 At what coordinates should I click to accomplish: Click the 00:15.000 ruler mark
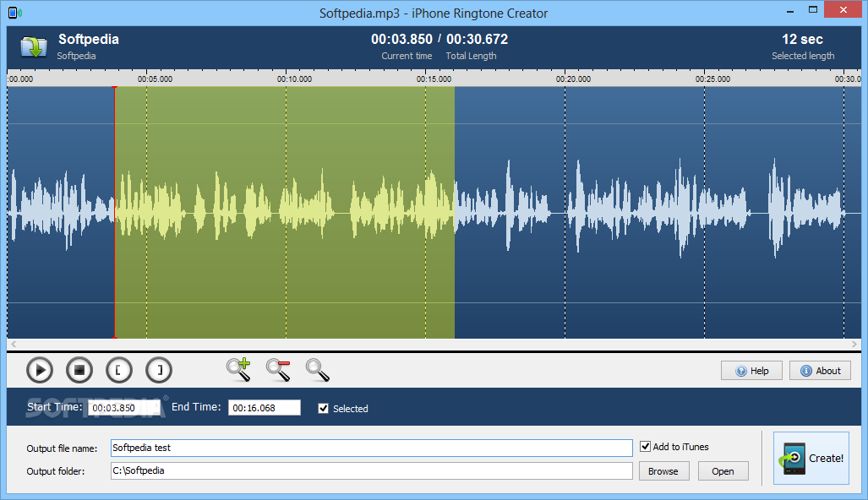point(434,79)
